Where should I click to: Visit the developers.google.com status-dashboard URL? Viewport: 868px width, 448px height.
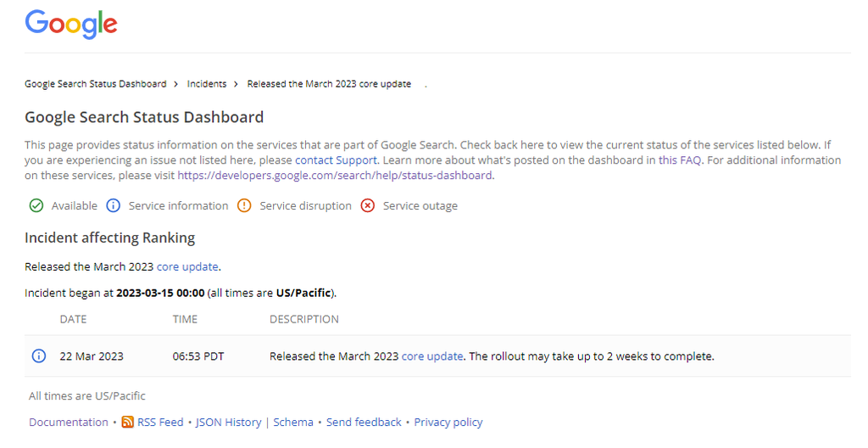click(335, 175)
